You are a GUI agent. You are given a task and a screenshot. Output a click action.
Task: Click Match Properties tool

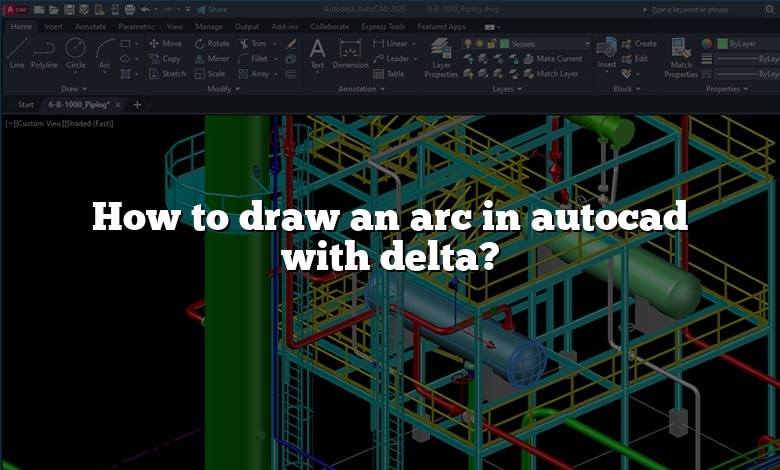681,58
